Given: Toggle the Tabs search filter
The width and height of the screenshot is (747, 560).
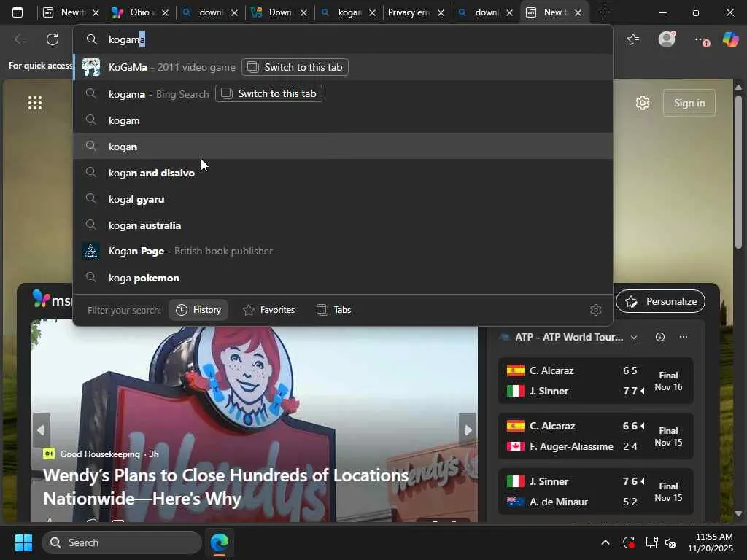Looking at the screenshot, I should point(334,310).
